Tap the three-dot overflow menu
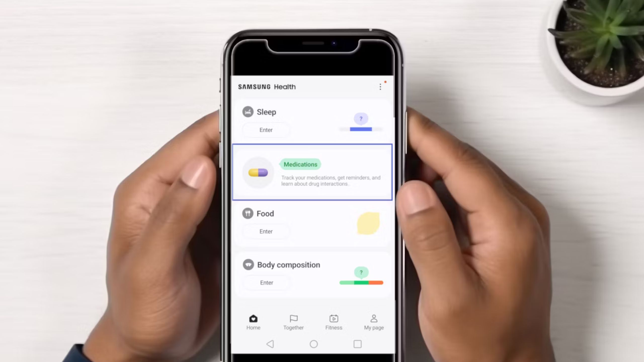 pyautogui.click(x=380, y=87)
